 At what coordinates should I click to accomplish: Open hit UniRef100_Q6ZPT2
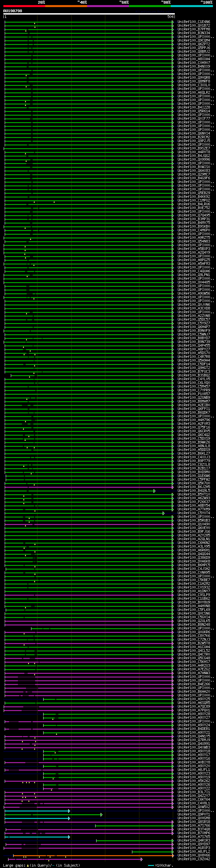pyautogui.click(x=194, y=44)
